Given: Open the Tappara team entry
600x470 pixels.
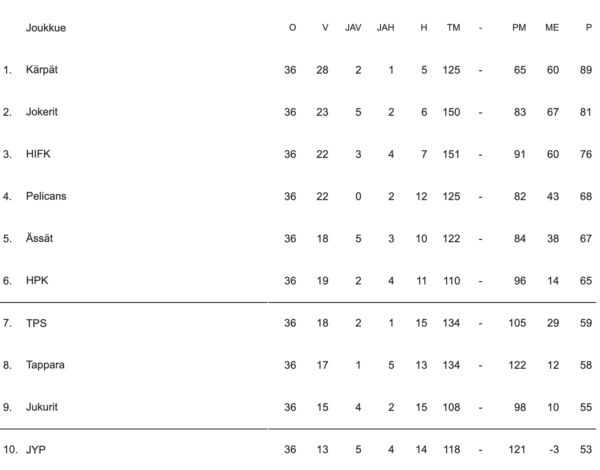Looking at the screenshot, I should point(45,365).
